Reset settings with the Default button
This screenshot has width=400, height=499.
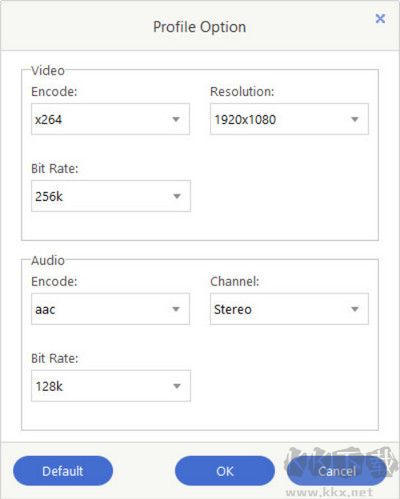(63, 471)
